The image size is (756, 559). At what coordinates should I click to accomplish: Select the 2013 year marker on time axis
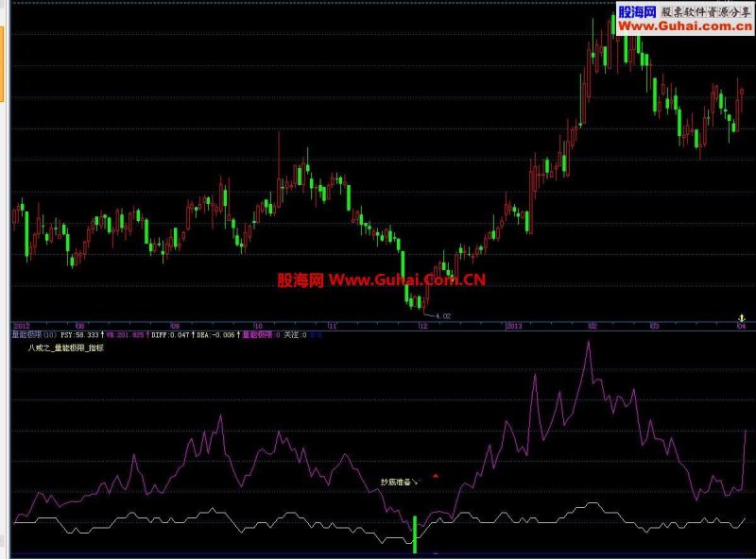pos(514,327)
